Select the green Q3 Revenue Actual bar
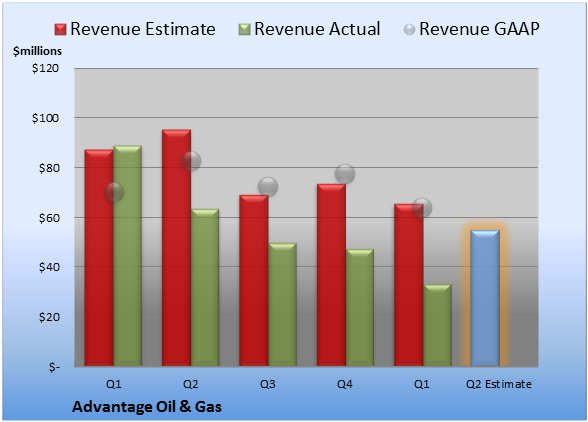This screenshot has width=588, height=422. 282,305
